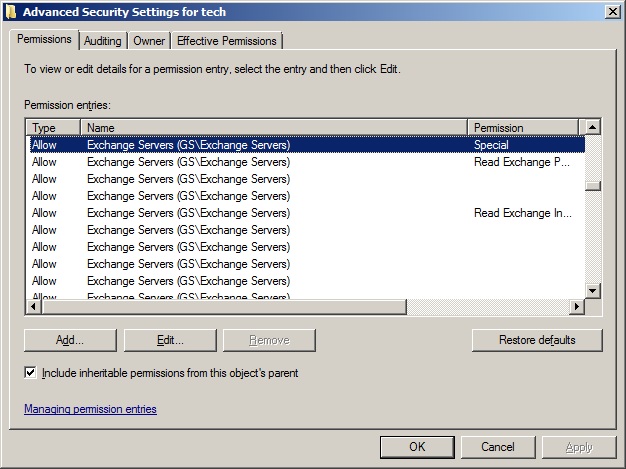This screenshot has width=626, height=469.
Task: Open the Effective Permissions tab
Action: (x=227, y=41)
